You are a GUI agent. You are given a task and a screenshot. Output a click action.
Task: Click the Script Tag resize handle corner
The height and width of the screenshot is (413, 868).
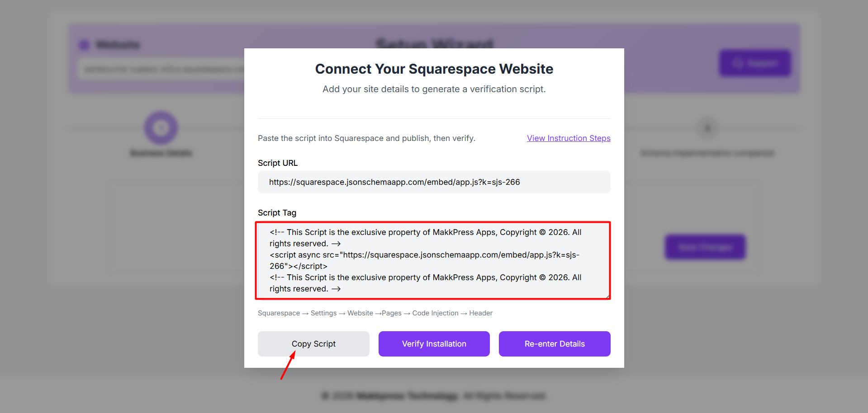(607, 296)
